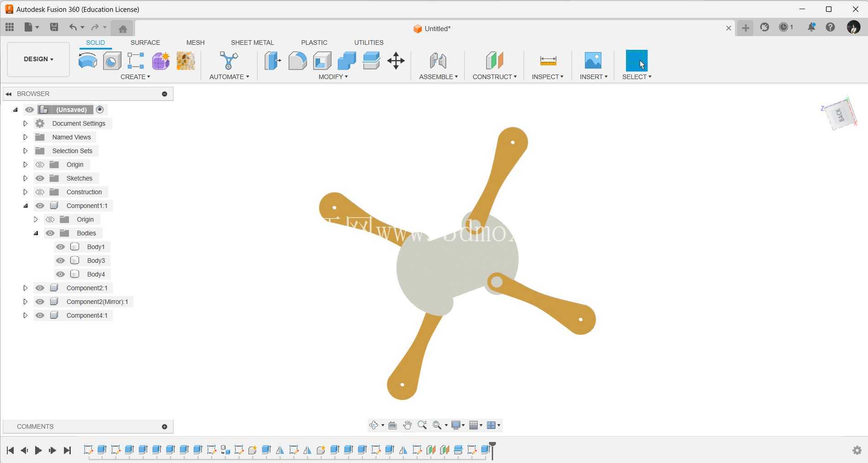
Task: Click the timeline end marker
Action: (x=492, y=450)
